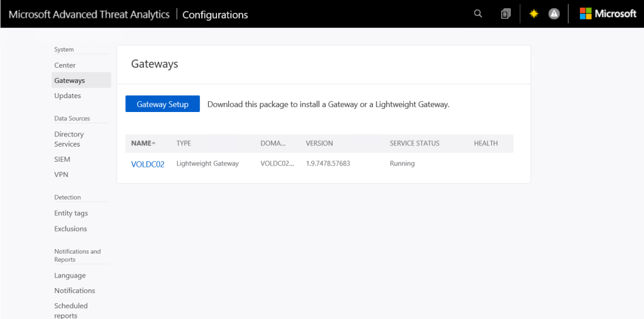644x319 pixels.
Task: Open Notifications settings
Action: pos(75,291)
